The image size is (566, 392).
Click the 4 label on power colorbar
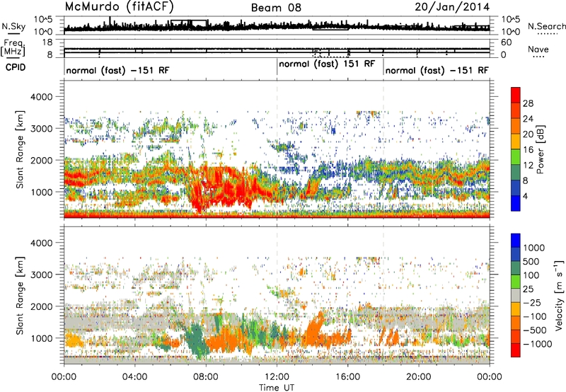point(526,197)
